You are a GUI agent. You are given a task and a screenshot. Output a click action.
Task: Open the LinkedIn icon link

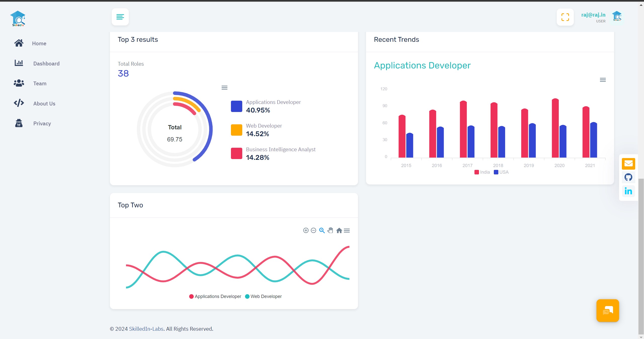628,191
